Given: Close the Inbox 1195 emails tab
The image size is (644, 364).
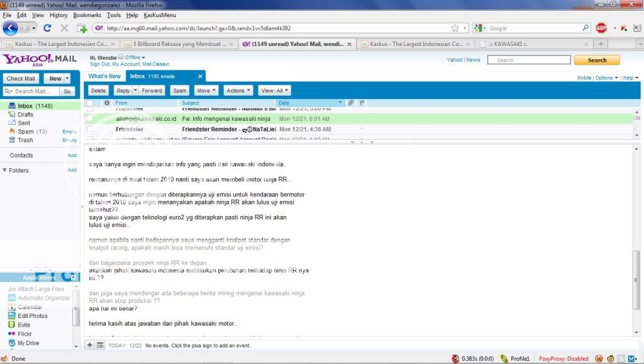Looking at the screenshot, I should [200, 76].
